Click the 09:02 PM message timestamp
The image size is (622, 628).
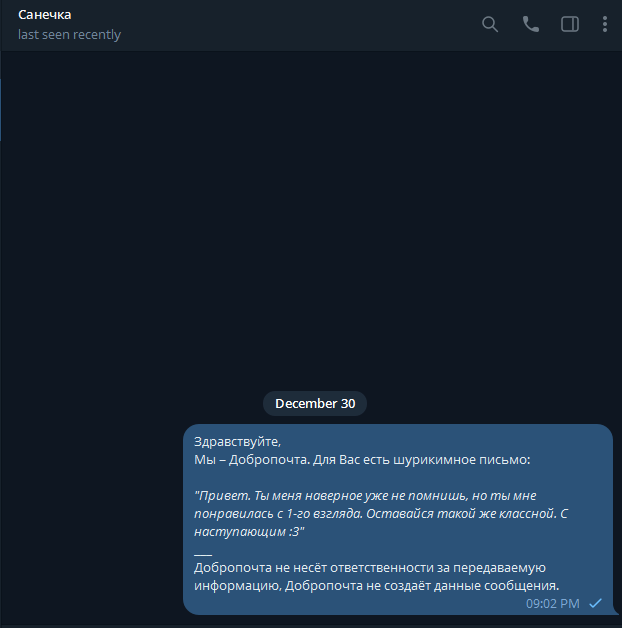552,603
